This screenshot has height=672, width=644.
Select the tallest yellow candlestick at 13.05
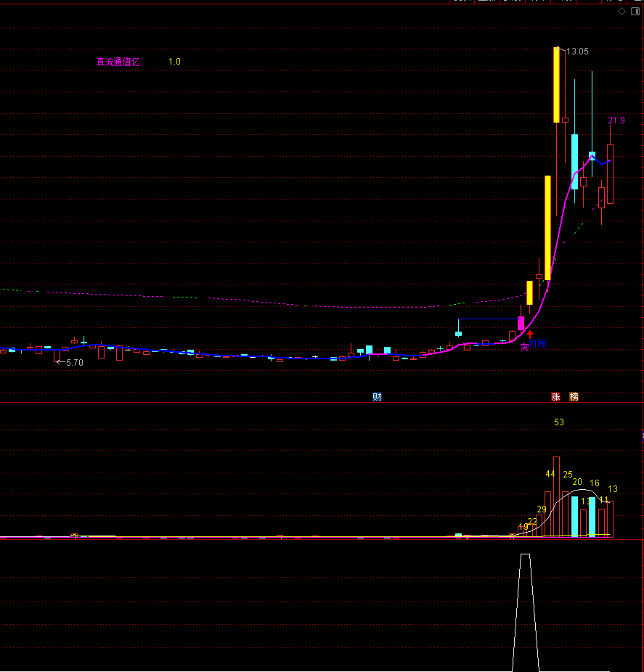coord(557,85)
